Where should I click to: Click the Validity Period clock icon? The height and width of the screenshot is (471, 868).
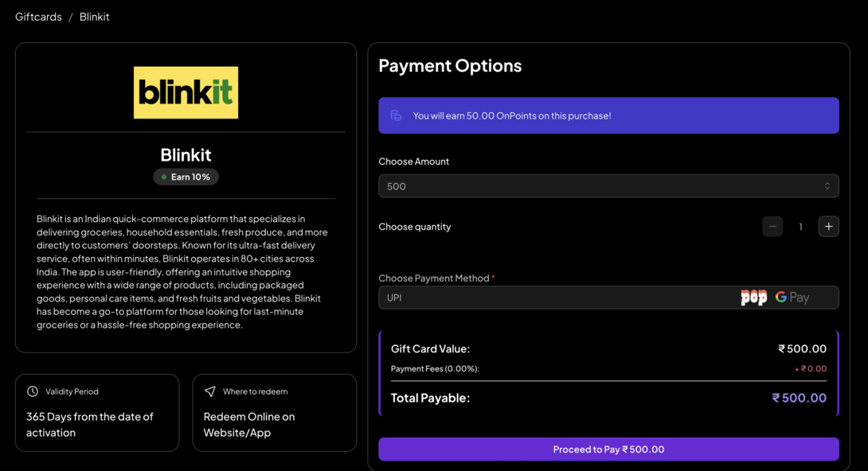point(33,391)
